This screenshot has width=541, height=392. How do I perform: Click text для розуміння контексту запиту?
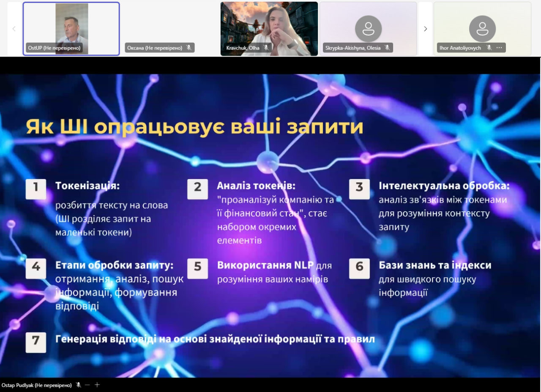point(434,220)
